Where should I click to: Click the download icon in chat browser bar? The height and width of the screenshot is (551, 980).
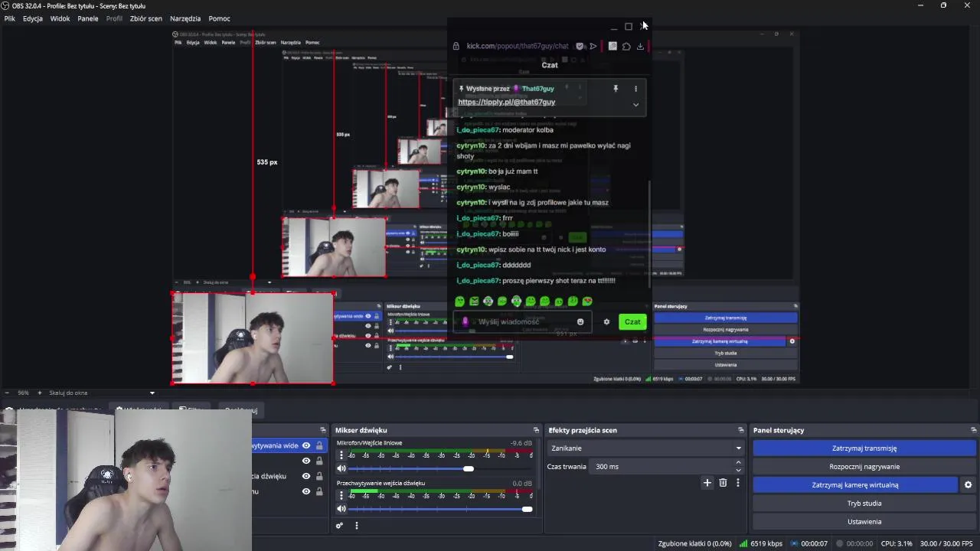tap(640, 46)
